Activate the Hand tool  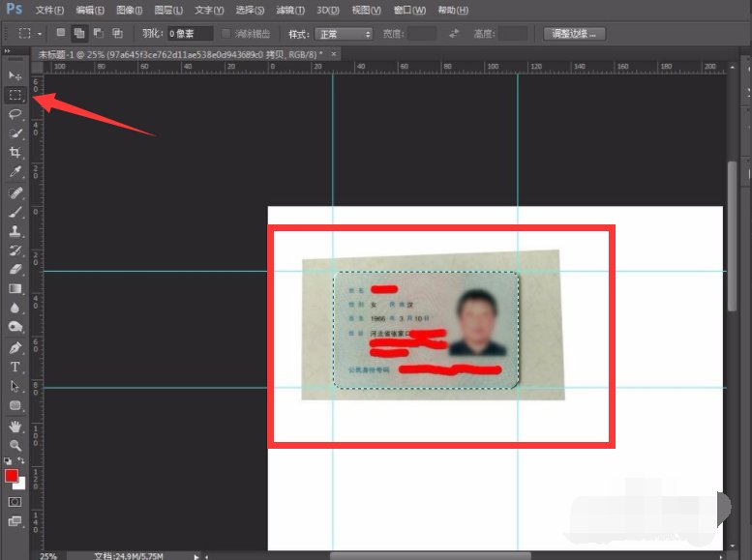coord(15,426)
